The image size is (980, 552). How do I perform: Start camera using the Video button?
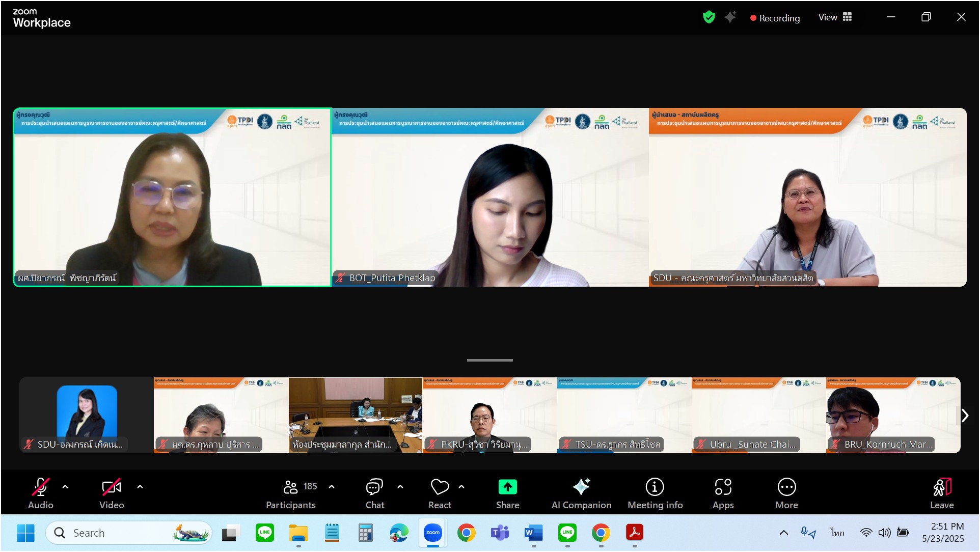point(112,493)
